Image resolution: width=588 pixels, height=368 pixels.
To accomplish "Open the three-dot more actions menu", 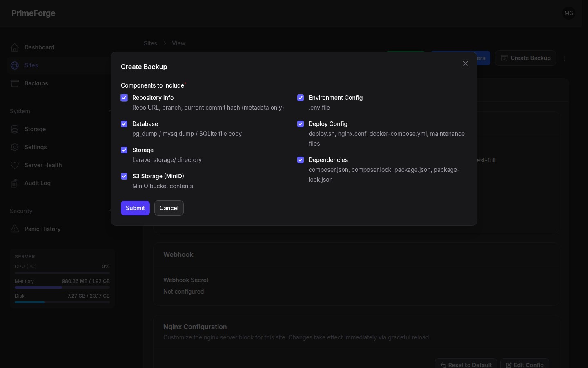I will click(565, 58).
